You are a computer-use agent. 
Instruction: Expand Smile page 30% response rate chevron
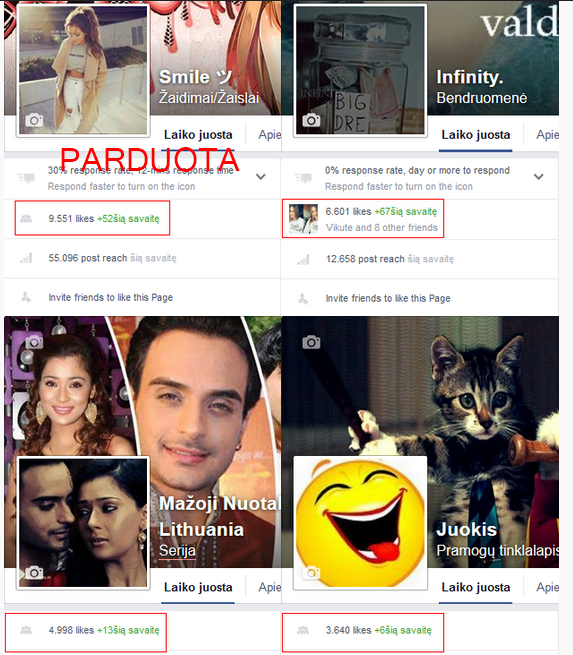point(261,177)
